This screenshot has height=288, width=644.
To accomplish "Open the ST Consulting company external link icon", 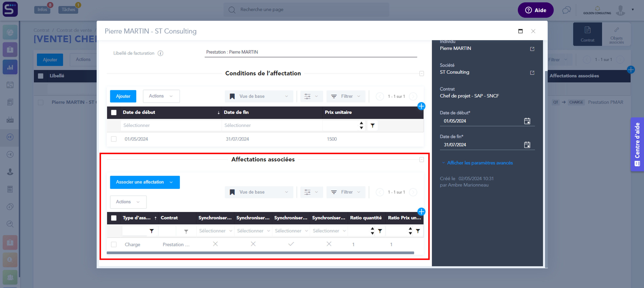I will click(532, 73).
